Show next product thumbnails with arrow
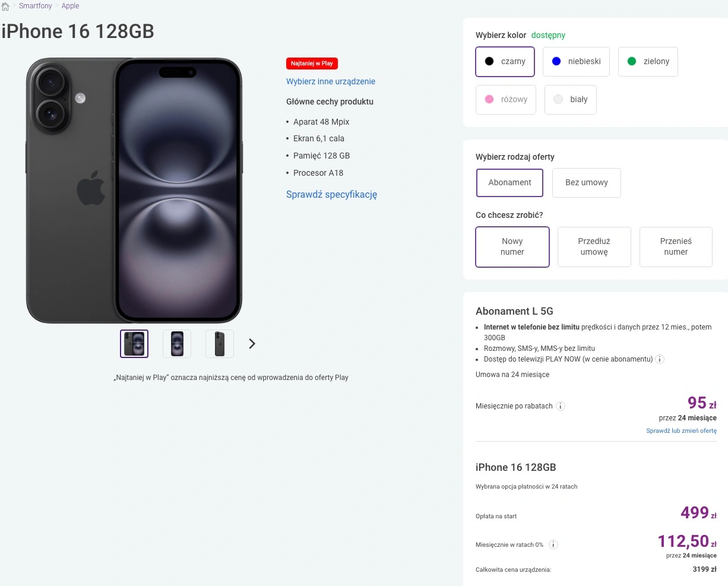The width and height of the screenshot is (728, 586). coord(252,344)
